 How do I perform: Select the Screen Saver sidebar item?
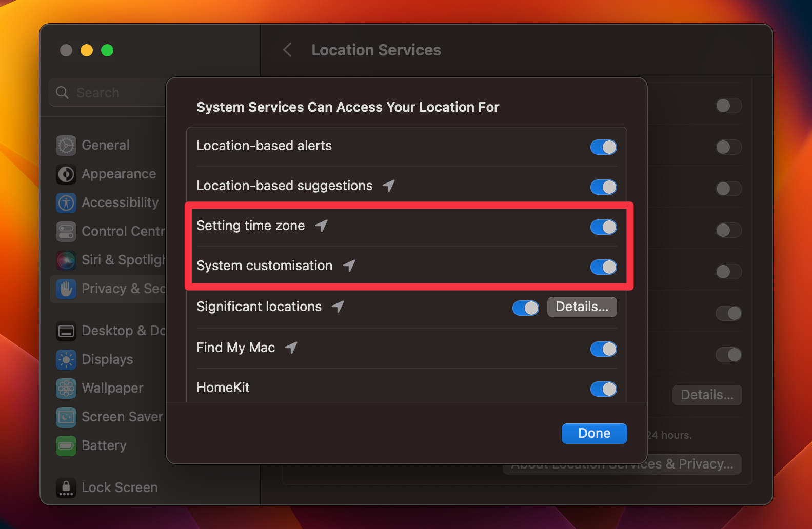click(66, 417)
